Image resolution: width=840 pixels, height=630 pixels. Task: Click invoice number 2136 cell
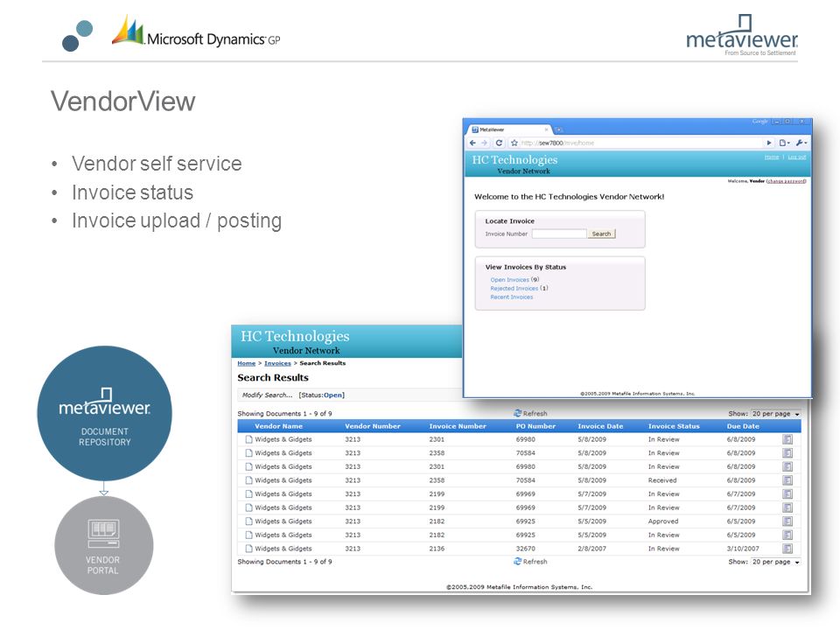pos(437,549)
